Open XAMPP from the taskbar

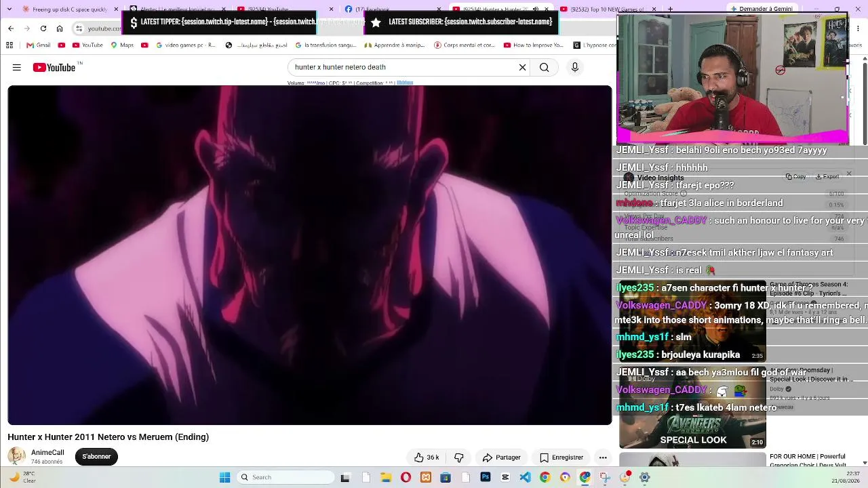click(x=426, y=478)
